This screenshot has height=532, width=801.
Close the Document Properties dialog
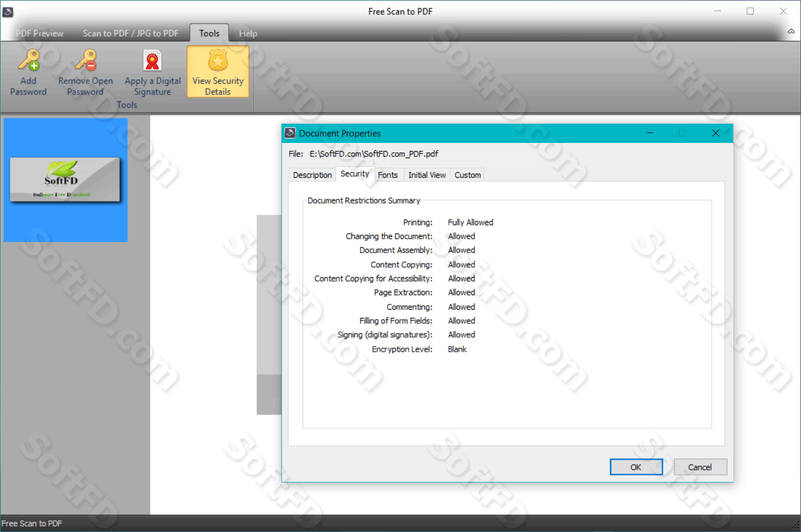point(715,133)
